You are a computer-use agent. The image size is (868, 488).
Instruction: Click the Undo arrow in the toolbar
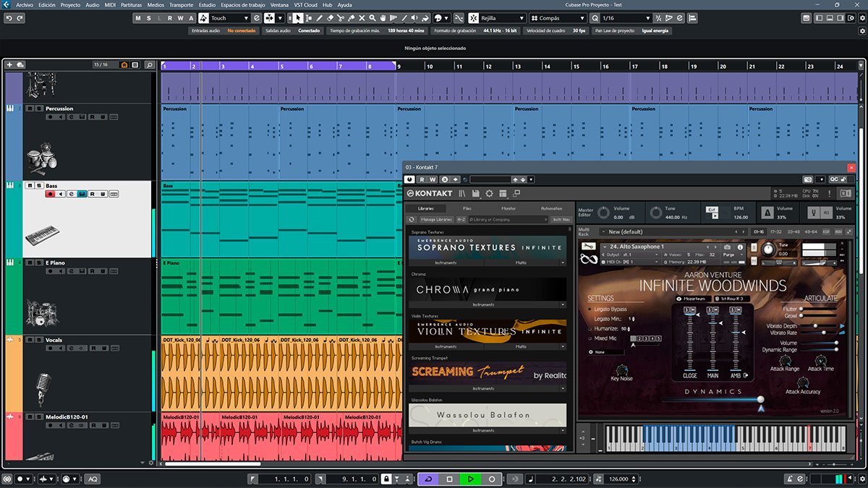coord(8,18)
